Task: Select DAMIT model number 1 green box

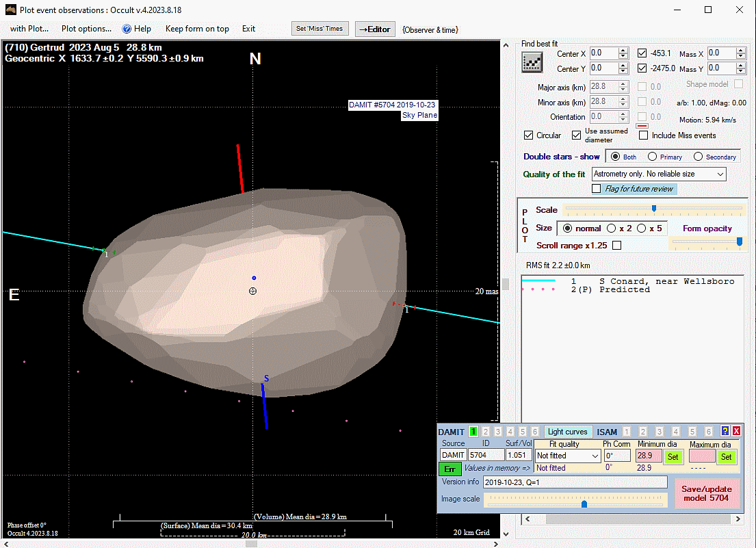Action: 473,432
